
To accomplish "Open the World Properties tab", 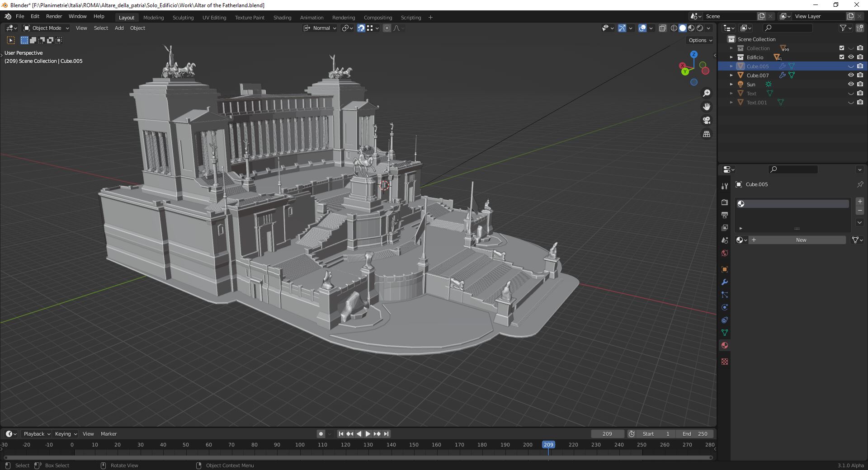I will coord(724,253).
